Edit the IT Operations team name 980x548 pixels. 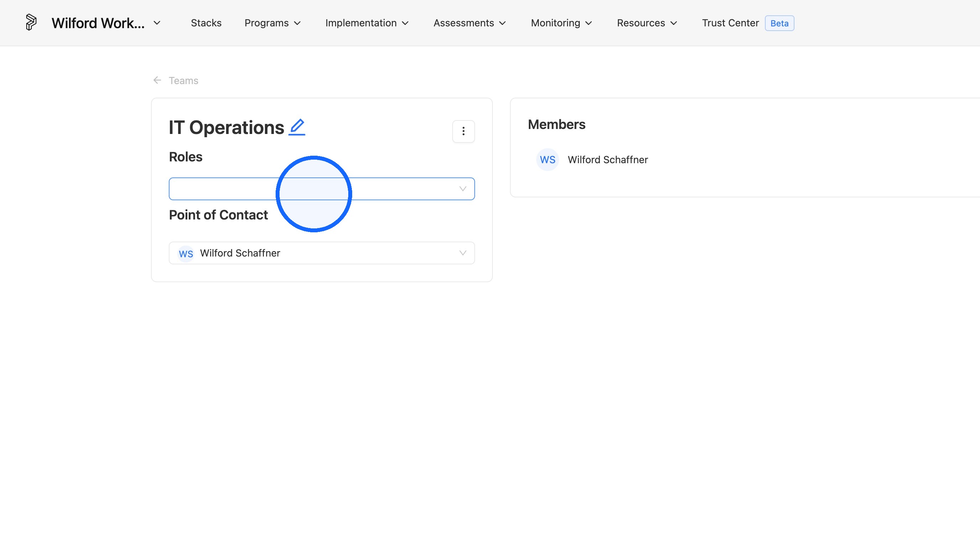pyautogui.click(x=297, y=127)
